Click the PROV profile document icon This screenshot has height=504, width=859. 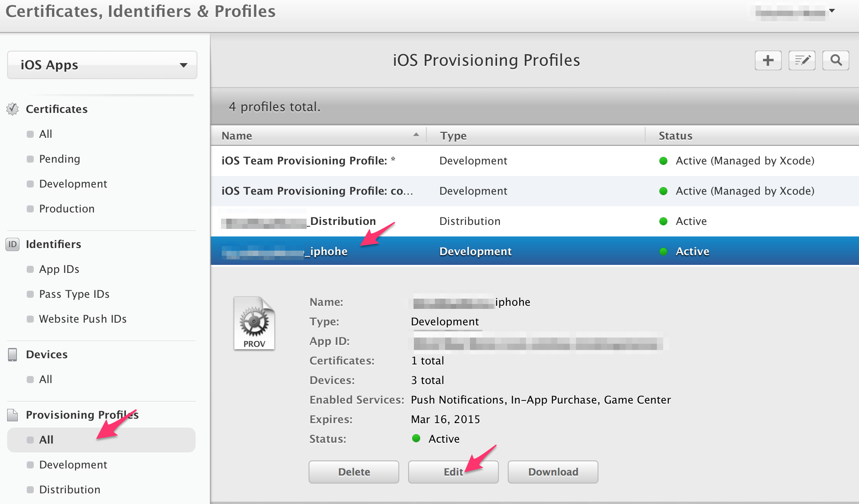click(x=254, y=323)
